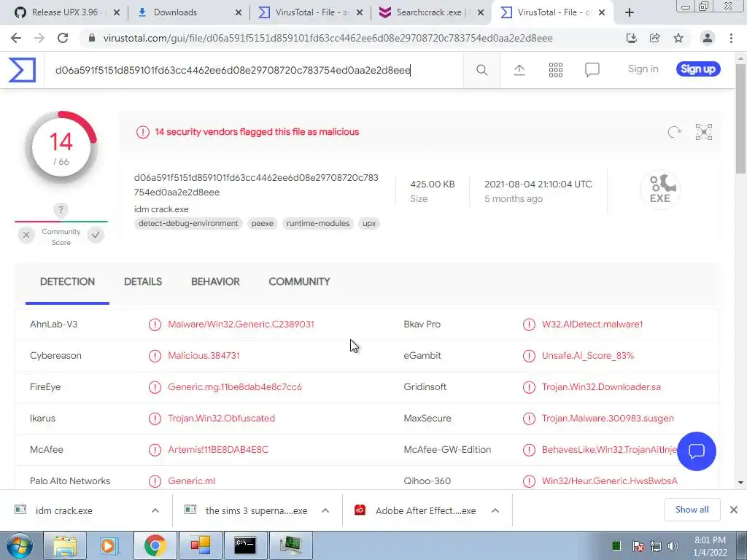Click Unsafe.AI_Score_83% detection text
This screenshot has width=747, height=560.
[588, 356]
